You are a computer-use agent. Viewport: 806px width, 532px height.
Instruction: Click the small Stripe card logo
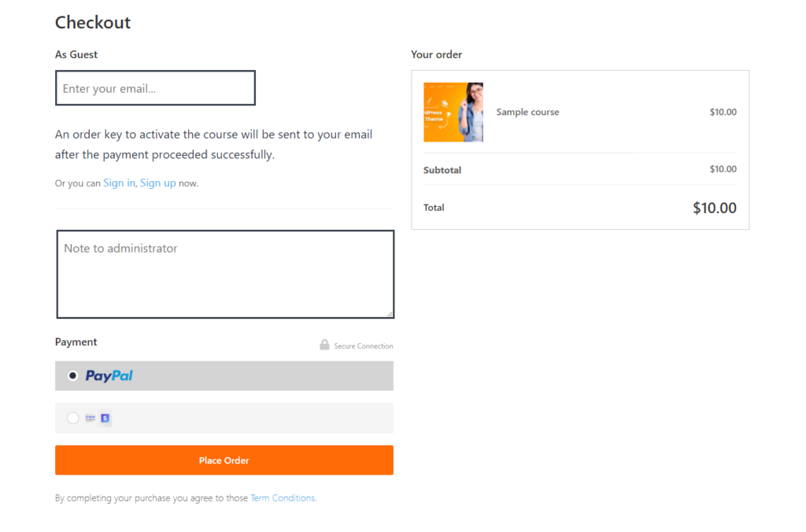click(90, 418)
